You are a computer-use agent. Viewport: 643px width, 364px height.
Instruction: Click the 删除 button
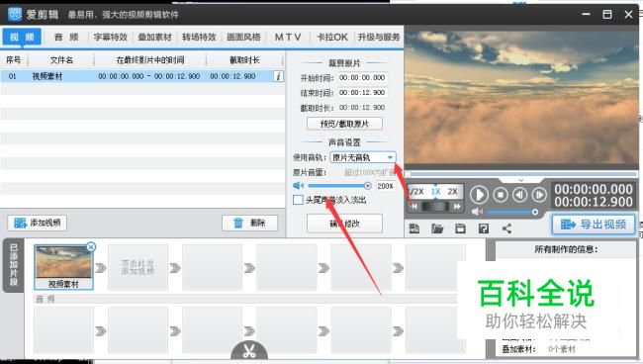[249, 223]
